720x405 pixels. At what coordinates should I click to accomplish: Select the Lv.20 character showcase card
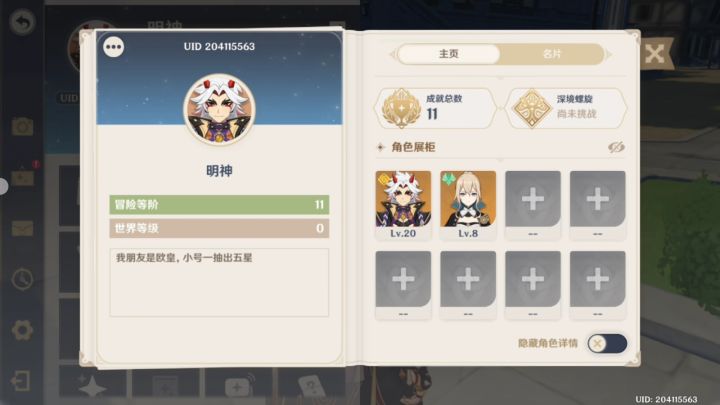(x=403, y=205)
